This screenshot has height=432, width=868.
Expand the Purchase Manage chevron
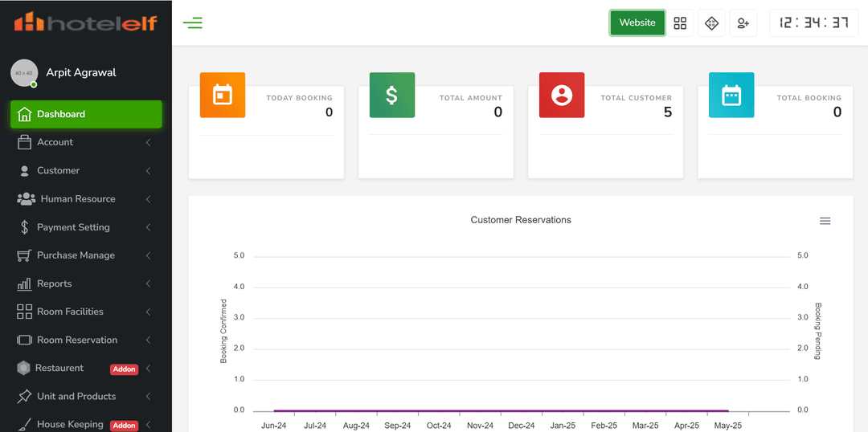point(149,255)
